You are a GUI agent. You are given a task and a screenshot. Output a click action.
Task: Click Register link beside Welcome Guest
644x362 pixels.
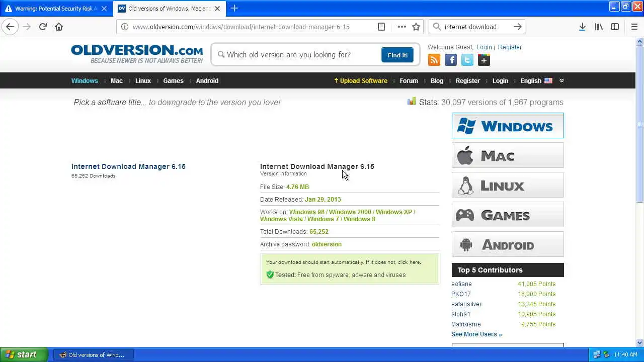(510, 47)
